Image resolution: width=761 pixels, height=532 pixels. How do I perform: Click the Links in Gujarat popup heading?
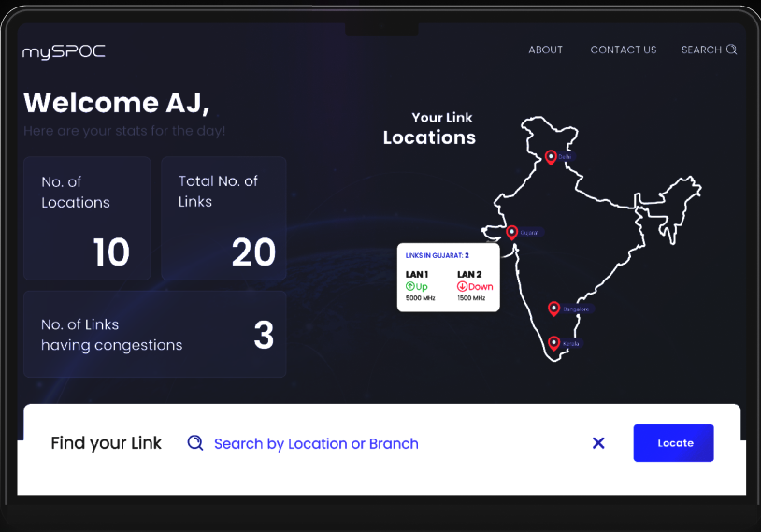tap(438, 255)
